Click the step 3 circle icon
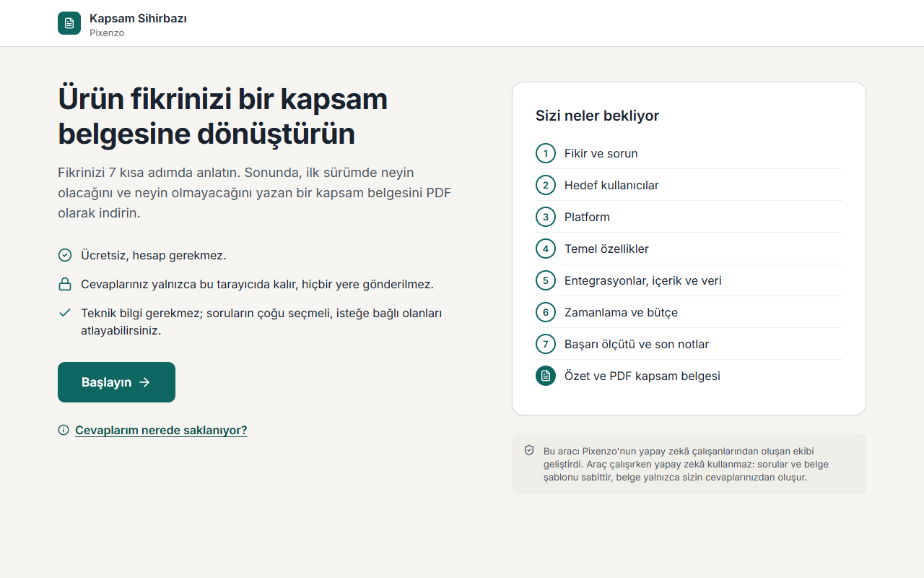This screenshot has width=924, height=578. 546,217
